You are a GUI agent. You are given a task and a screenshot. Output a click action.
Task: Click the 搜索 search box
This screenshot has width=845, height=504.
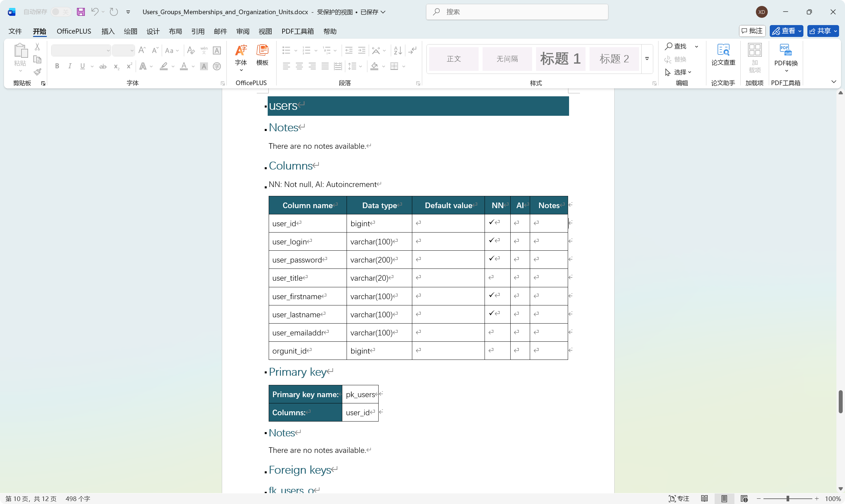pyautogui.click(x=517, y=12)
